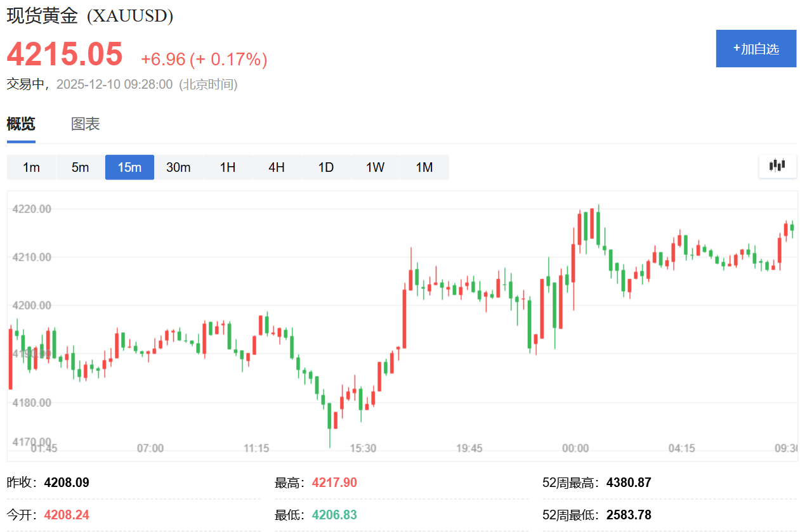
Task: Click the candlestick chart type icon
Action: click(777, 166)
